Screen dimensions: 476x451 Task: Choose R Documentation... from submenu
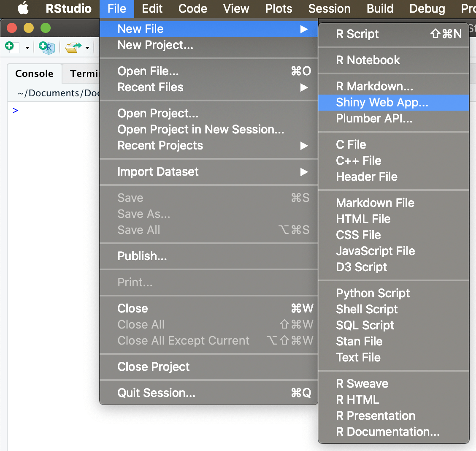point(394,432)
